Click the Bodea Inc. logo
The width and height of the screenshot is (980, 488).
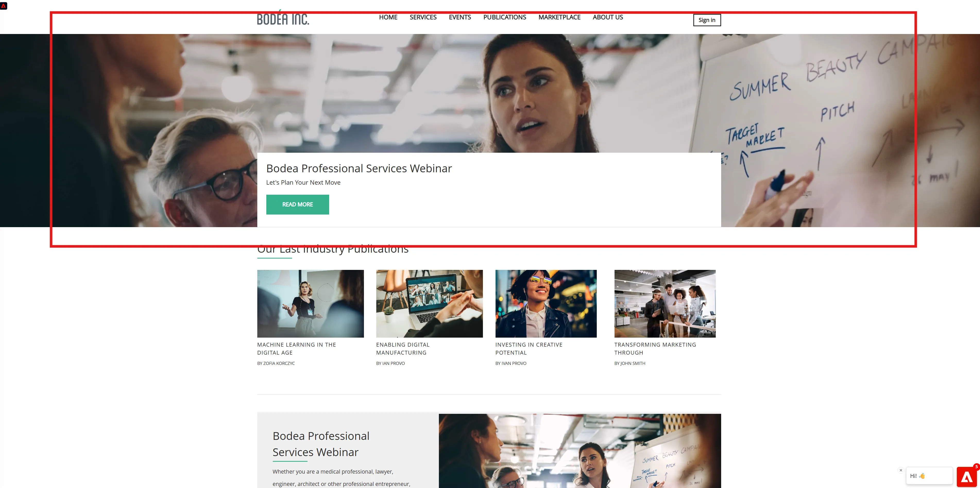point(283,18)
